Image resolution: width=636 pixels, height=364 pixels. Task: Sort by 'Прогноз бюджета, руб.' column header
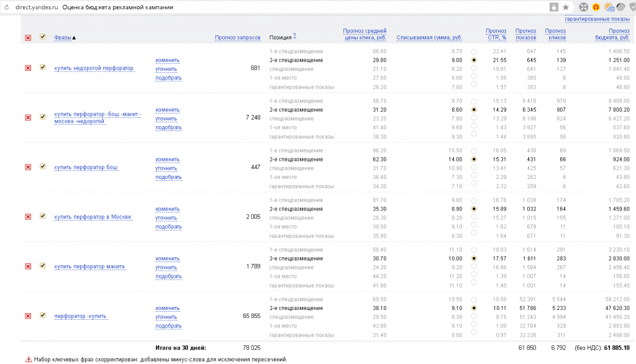[612, 34]
